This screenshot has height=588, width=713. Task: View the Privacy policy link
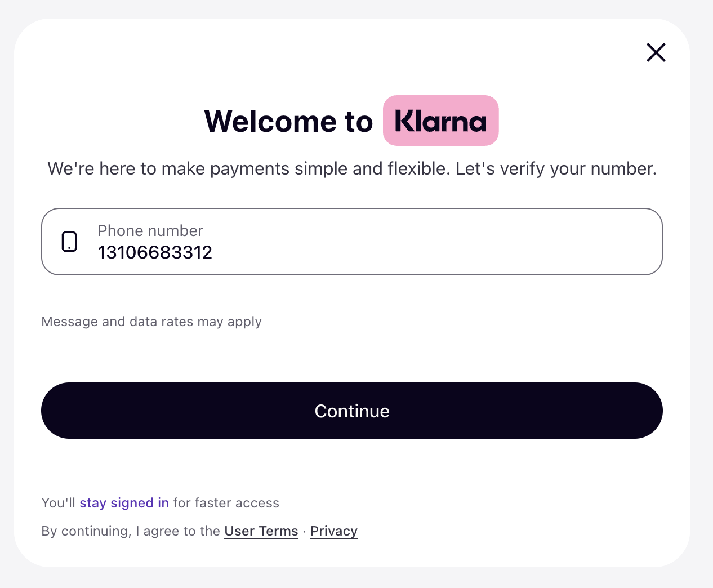[x=333, y=531]
